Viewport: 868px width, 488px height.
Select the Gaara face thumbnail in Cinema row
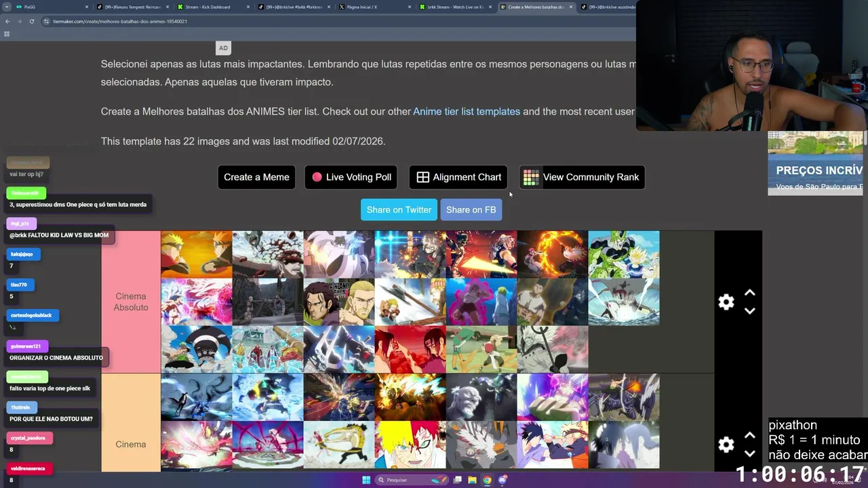[x=410, y=445]
